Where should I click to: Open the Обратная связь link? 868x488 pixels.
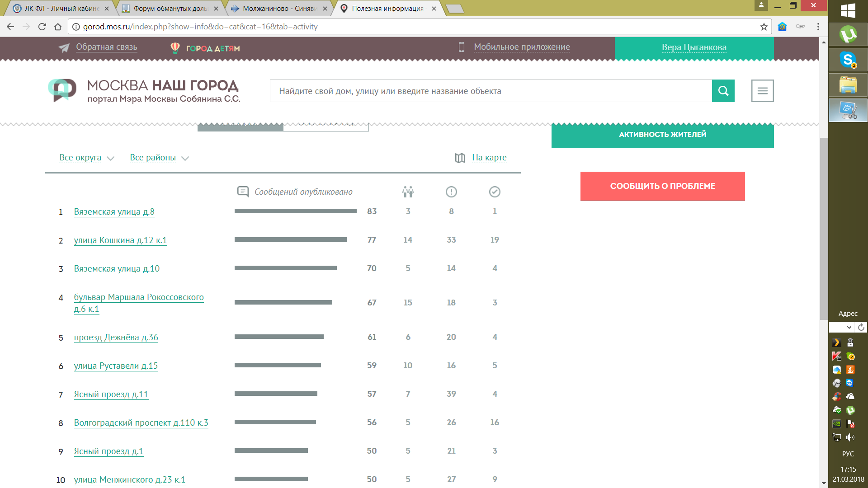pyautogui.click(x=106, y=47)
